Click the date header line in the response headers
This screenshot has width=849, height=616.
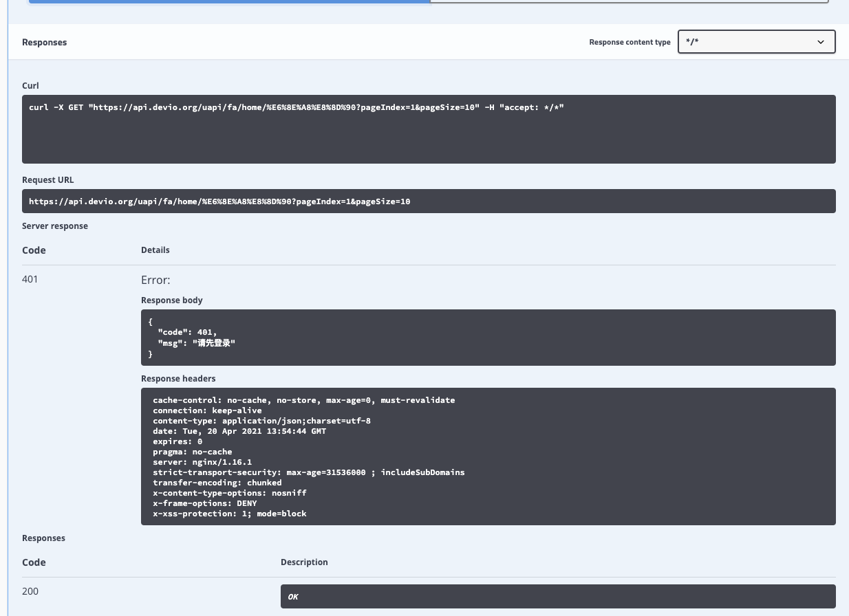coord(239,431)
